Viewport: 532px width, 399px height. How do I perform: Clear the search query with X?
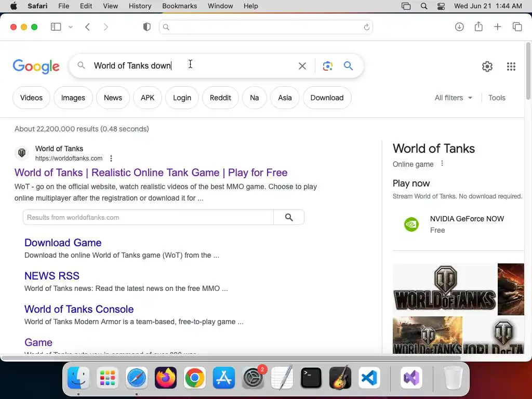[x=302, y=66]
